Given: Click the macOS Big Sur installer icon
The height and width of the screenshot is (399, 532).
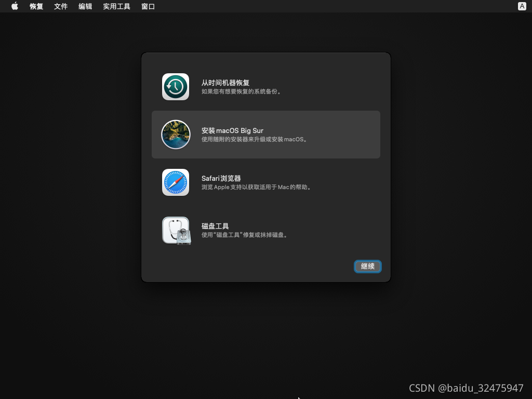Looking at the screenshot, I should [176, 135].
